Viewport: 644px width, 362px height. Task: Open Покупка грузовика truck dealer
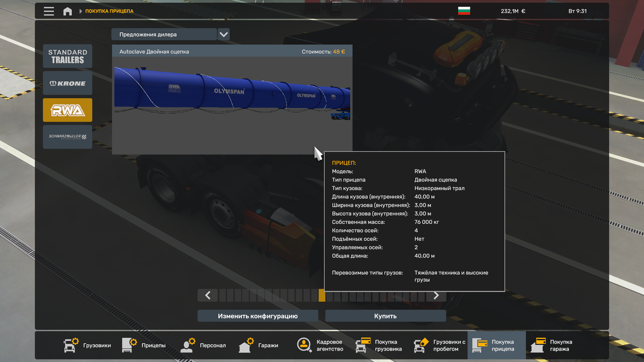379,345
